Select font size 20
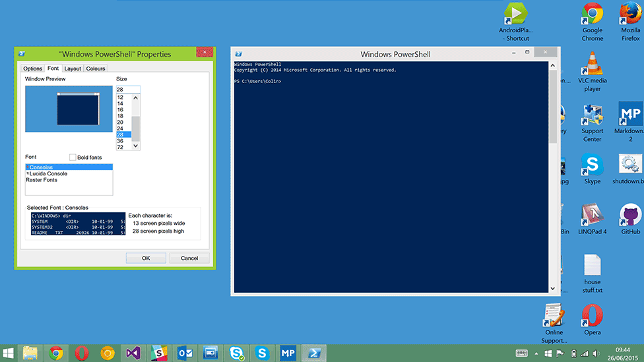644x362 pixels. (123, 122)
